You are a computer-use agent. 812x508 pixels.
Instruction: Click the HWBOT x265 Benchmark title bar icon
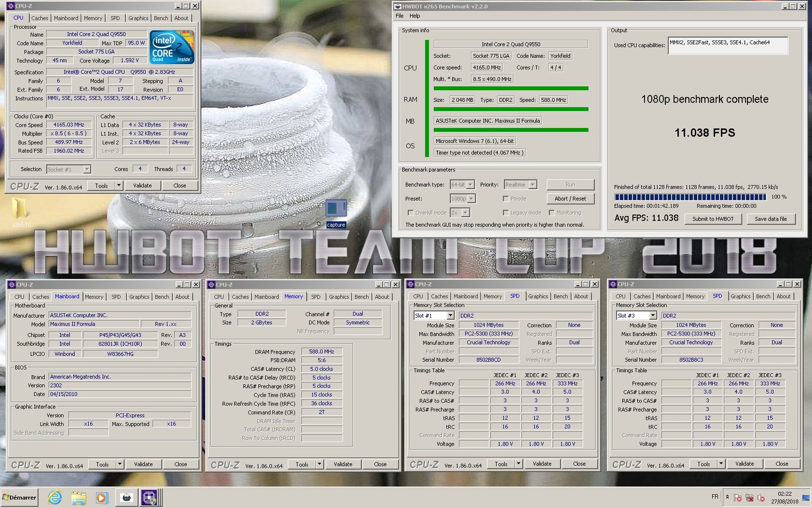pos(398,7)
